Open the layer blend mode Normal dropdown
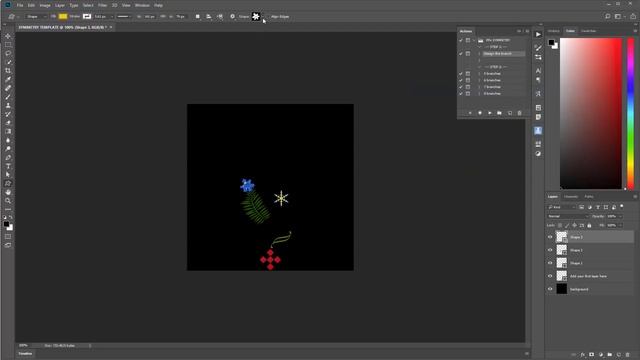Image resolution: width=640 pixels, height=360 pixels. 568,216
